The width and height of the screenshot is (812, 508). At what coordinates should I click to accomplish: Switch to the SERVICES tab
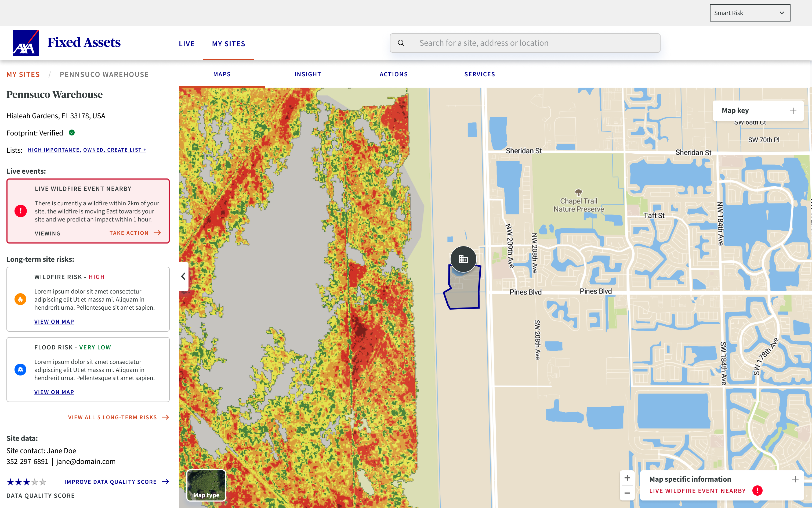point(480,74)
